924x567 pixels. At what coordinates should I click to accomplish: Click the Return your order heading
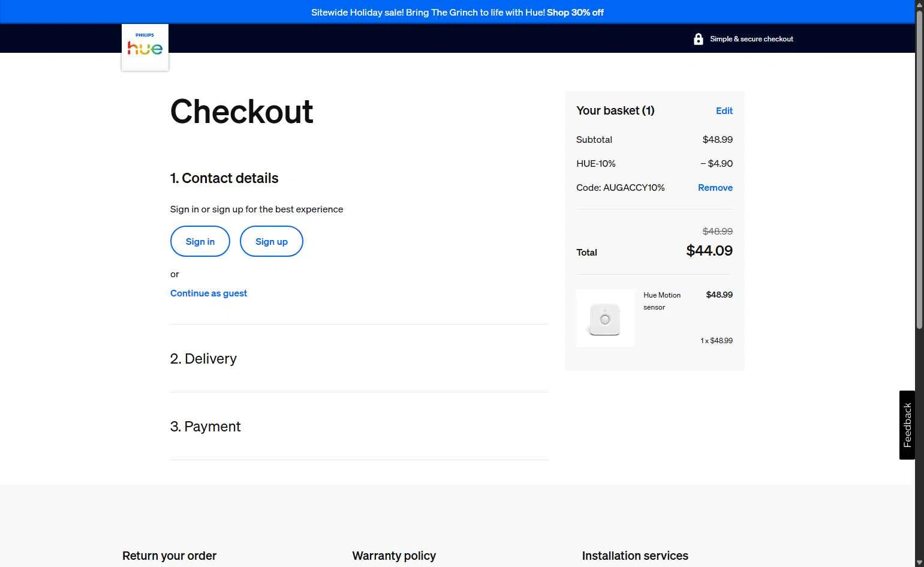click(x=169, y=556)
